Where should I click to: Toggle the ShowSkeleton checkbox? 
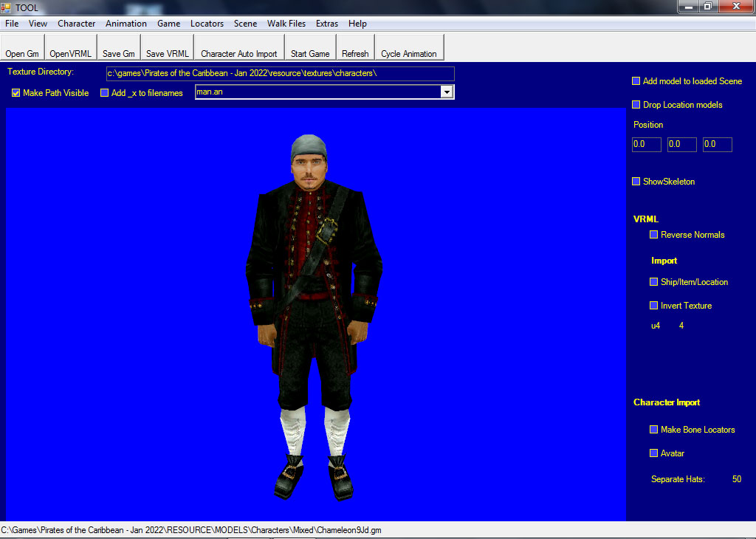click(636, 182)
